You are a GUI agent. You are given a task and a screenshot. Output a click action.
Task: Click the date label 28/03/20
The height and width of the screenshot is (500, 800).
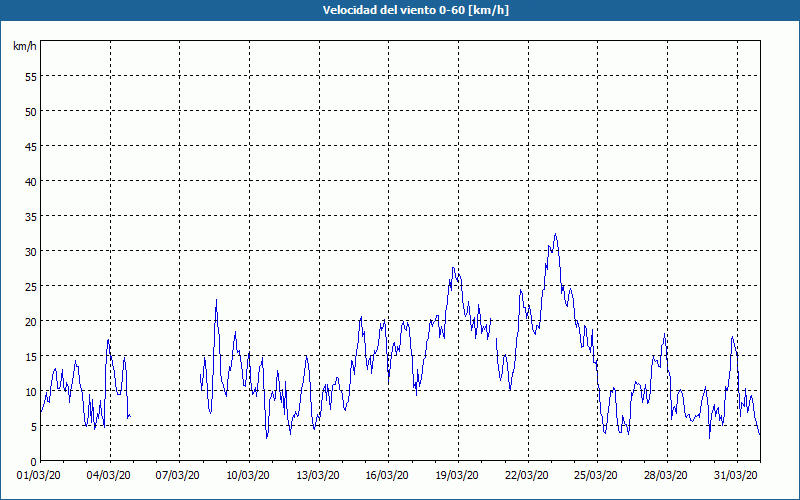[665, 476]
